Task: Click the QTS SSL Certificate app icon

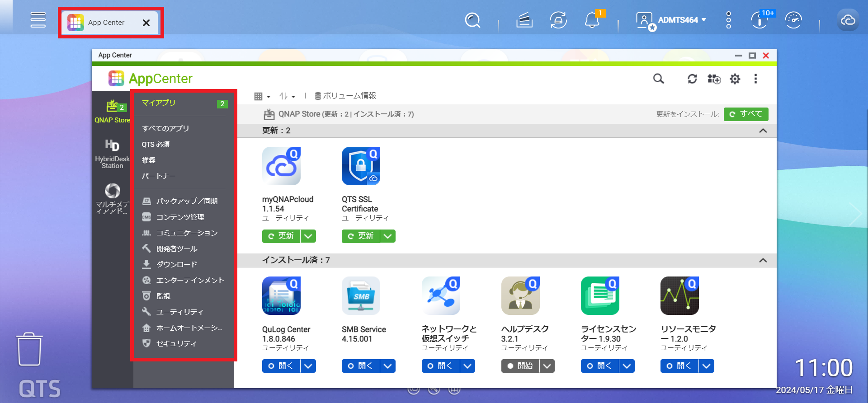Action: point(361,166)
